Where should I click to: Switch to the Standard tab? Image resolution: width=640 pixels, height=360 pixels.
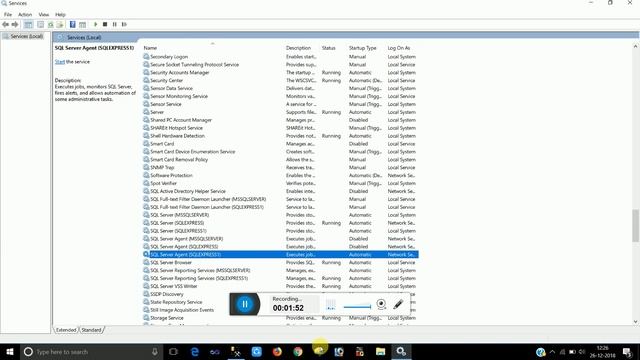[x=91, y=330]
